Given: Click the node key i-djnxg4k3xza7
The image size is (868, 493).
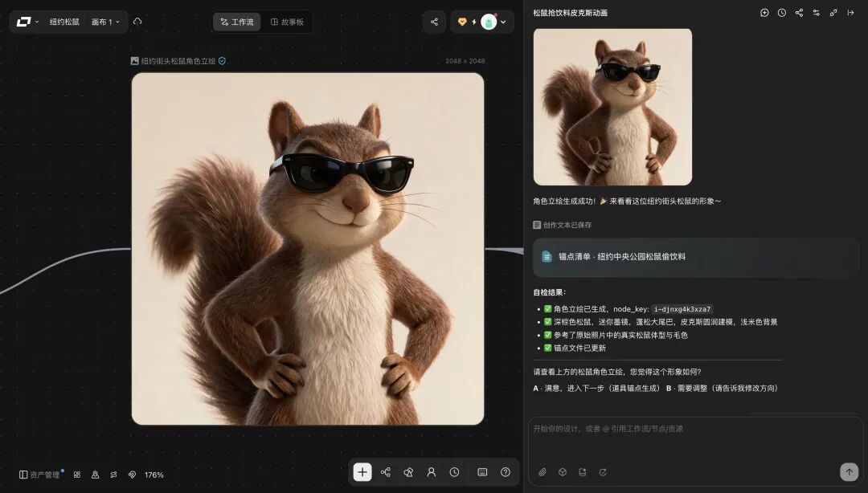Looking at the screenshot, I should coord(682,309).
